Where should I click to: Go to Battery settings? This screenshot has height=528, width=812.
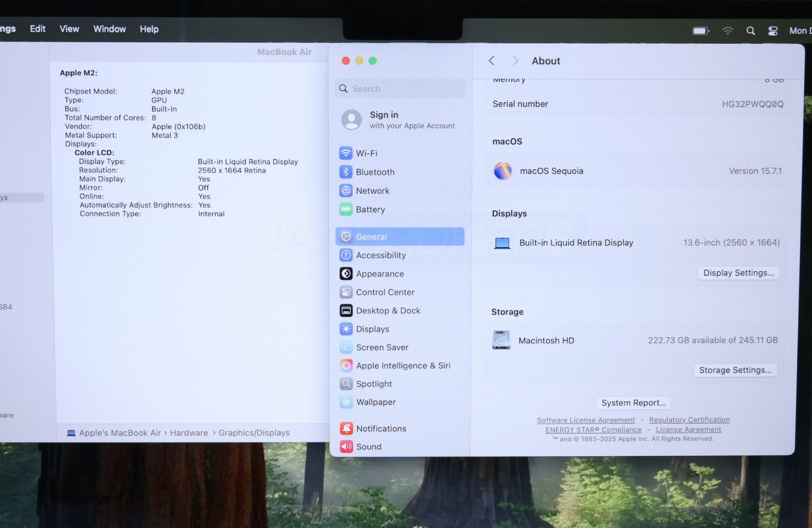(370, 209)
